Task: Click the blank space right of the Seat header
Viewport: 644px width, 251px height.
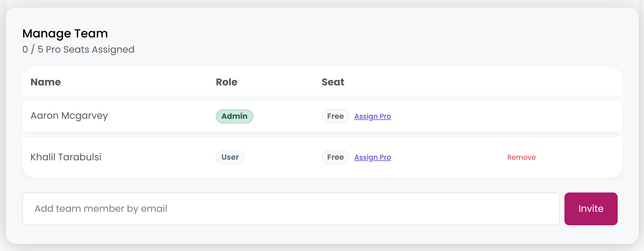Action: coord(475,82)
